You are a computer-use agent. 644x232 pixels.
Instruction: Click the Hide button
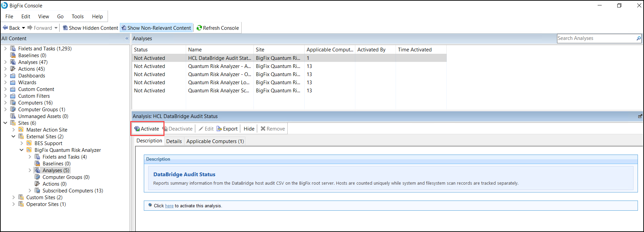pos(249,129)
